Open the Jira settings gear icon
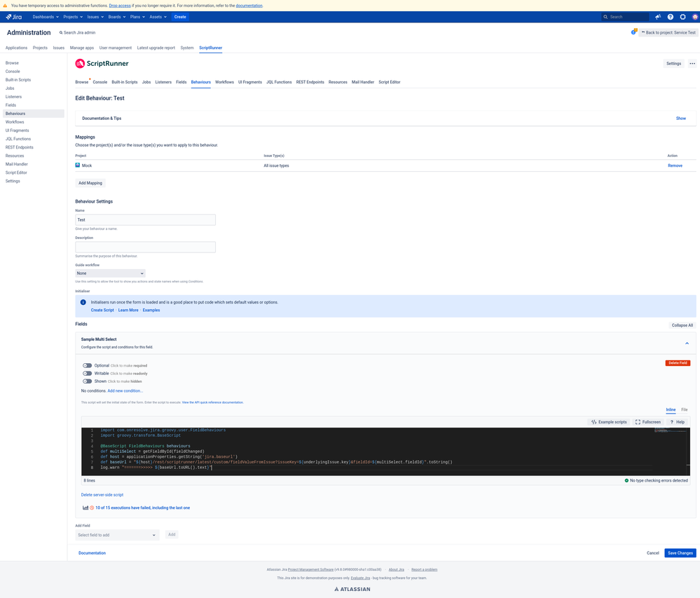Image resolution: width=700 pixels, height=598 pixels. coord(682,17)
